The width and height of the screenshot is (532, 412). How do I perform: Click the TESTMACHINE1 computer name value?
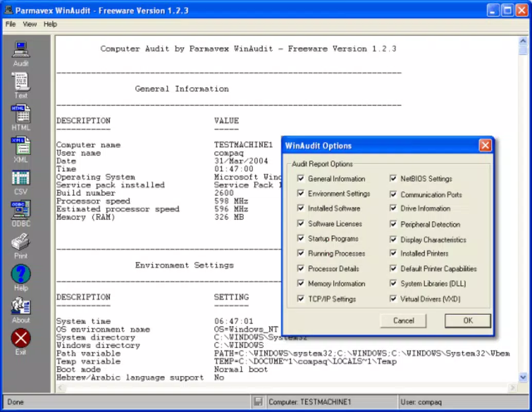click(x=243, y=145)
